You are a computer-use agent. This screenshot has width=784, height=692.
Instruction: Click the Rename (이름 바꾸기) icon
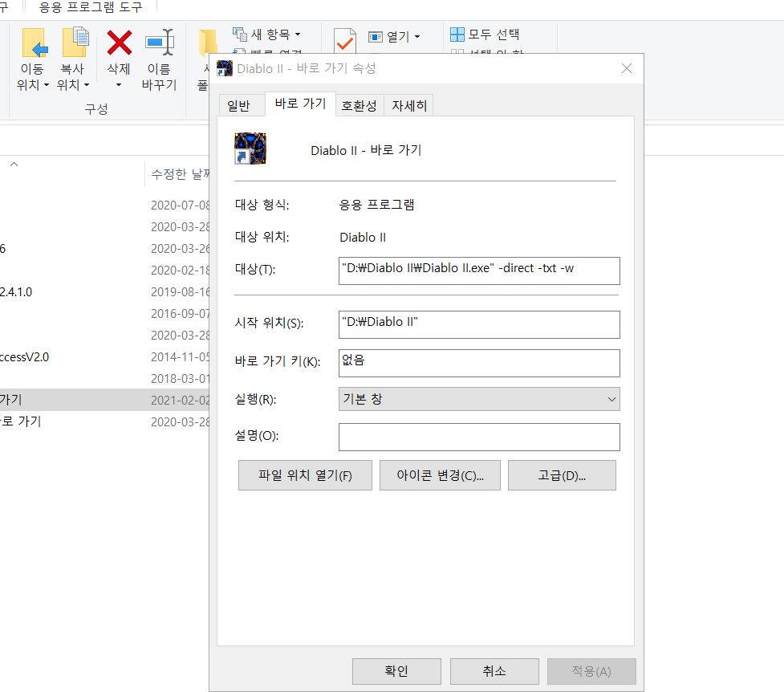pyautogui.click(x=160, y=43)
